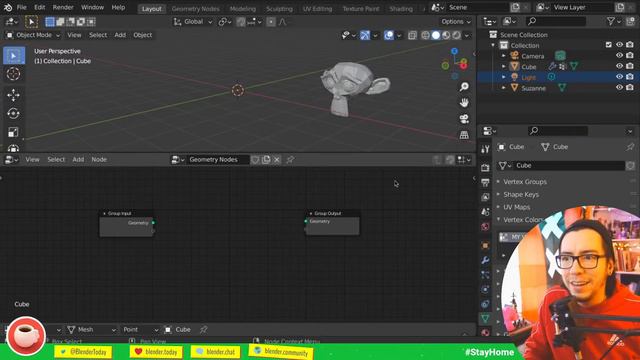Hide Camera in outliner viewport

(620, 56)
